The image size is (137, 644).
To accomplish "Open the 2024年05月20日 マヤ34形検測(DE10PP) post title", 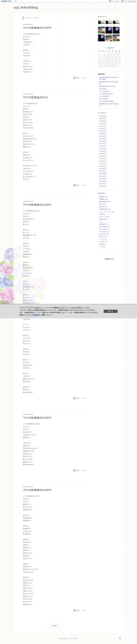I will [x=37, y=28].
